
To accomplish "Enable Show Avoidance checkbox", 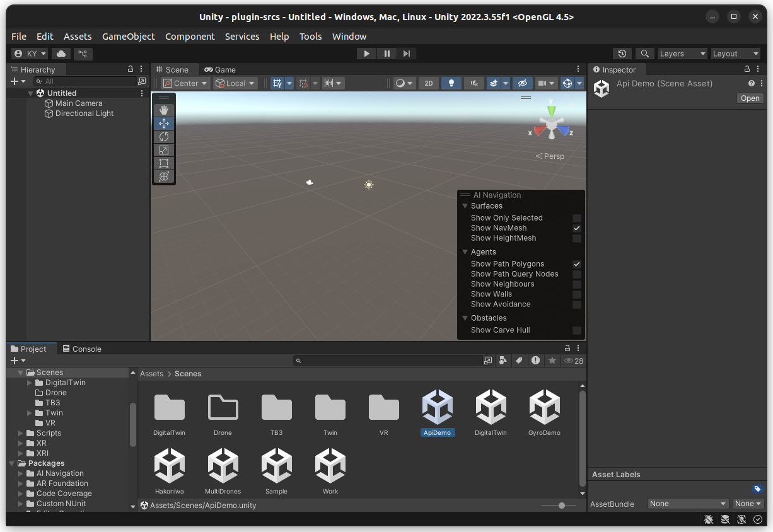I will point(577,304).
